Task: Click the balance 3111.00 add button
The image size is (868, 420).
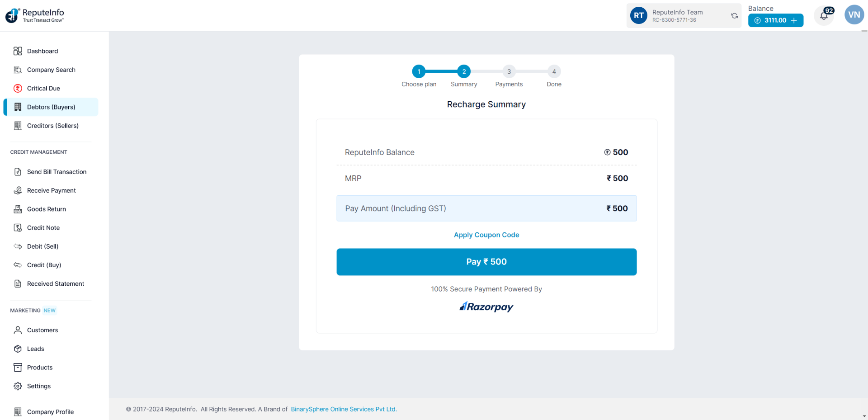Action: pyautogui.click(x=794, y=20)
